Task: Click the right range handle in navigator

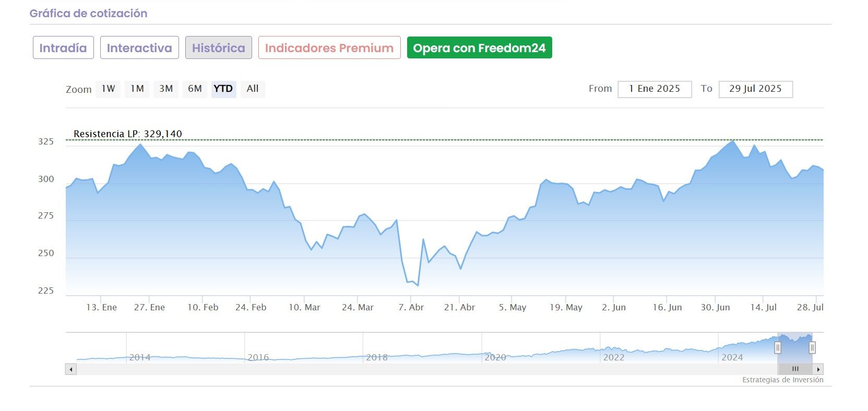Action: click(x=812, y=348)
